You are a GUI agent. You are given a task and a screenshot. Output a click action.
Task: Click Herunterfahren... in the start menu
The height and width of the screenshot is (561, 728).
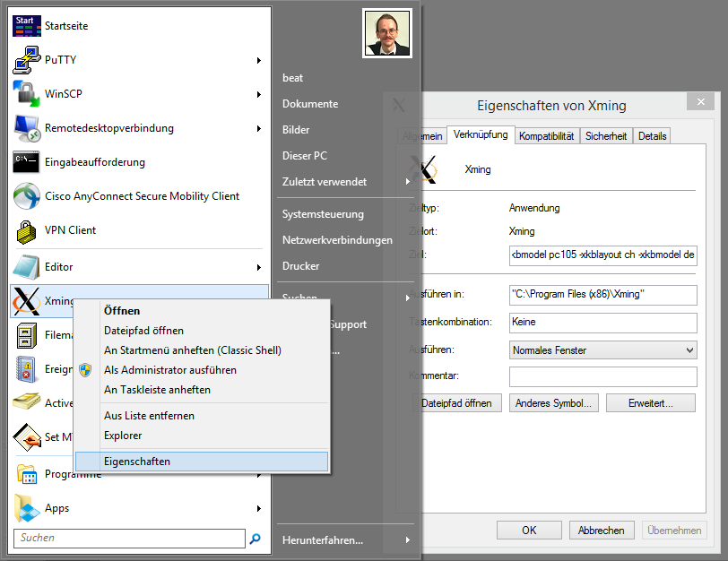click(x=323, y=540)
